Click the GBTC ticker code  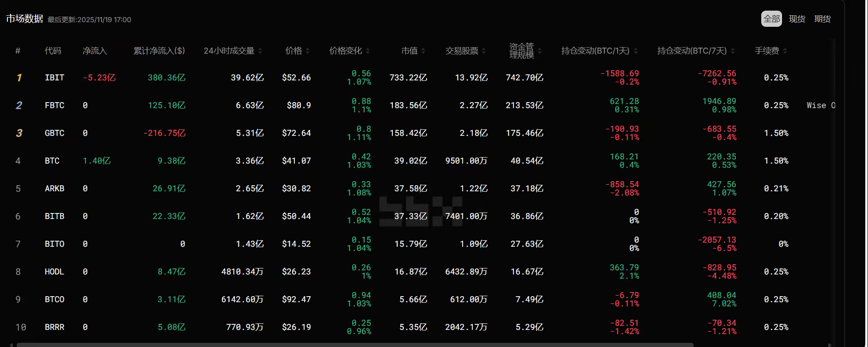click(x=55, y=133)
